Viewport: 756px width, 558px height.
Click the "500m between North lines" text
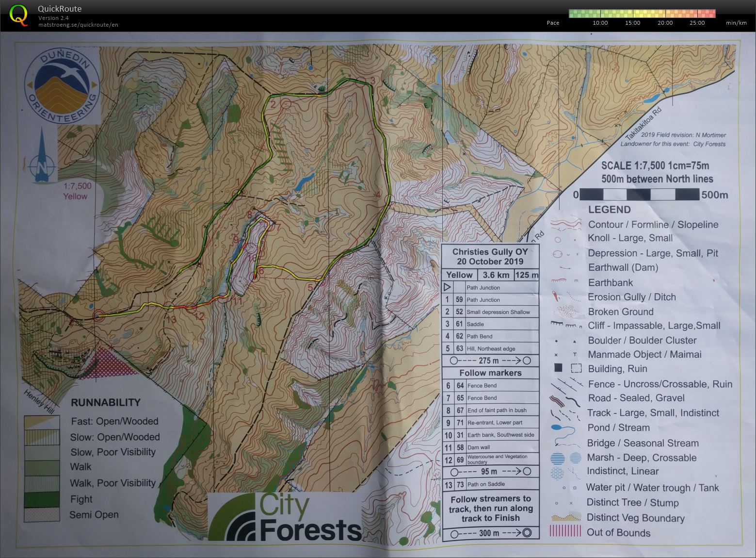(x=657, y=179)
